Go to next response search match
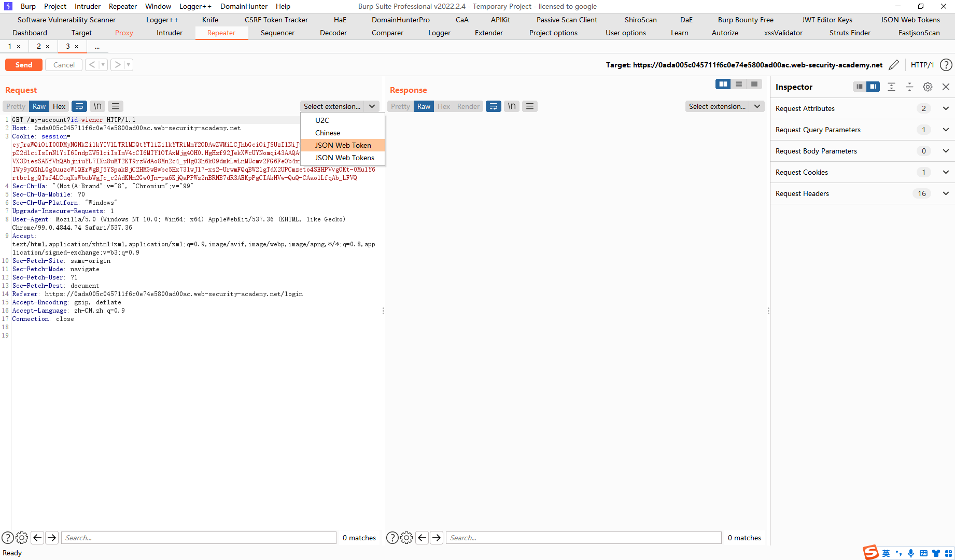 [x=437, y=538]
